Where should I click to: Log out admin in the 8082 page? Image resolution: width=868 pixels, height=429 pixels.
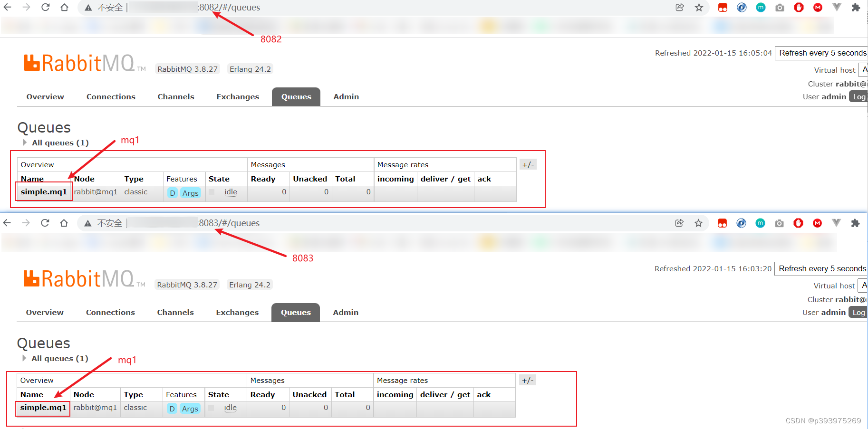858,97
